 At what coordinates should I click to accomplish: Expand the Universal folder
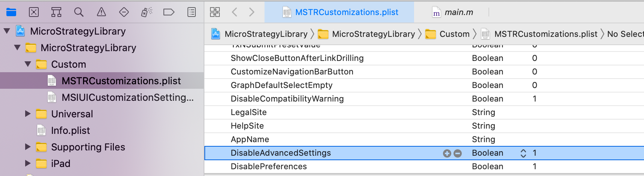pos(28,114)
